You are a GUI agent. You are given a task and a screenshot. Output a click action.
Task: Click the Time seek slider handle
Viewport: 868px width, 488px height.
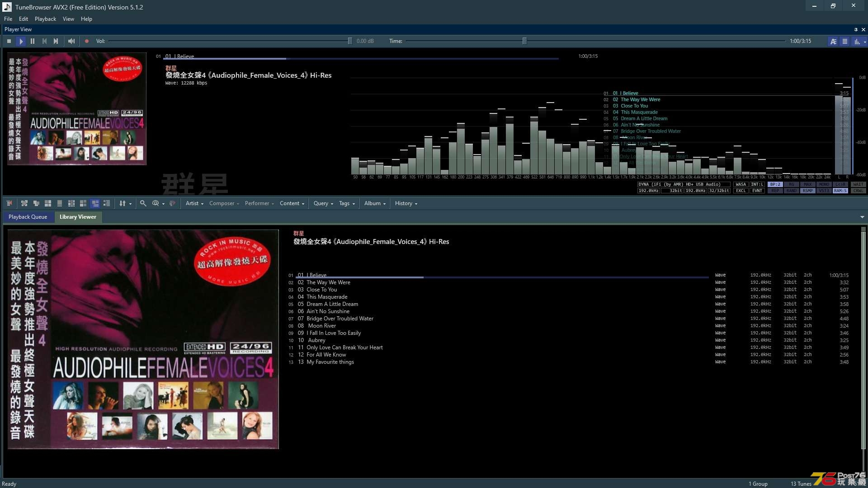click(524, 41)
